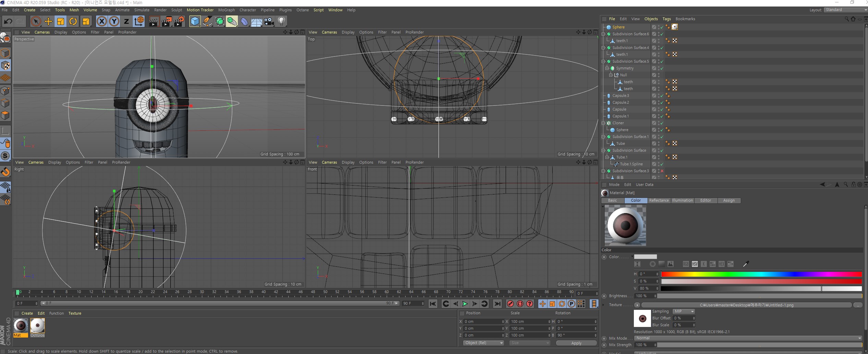Click the texture browse ellipsis button

pos(857,305)
